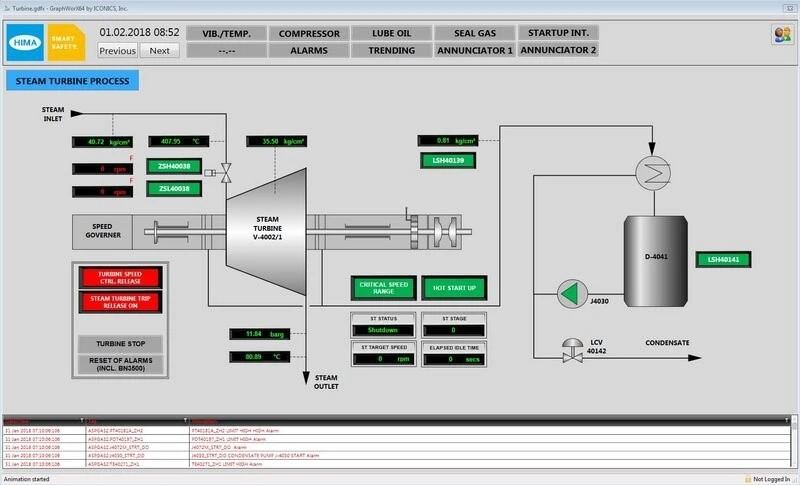The height and width of the screenshot is (485, 800).
Task: Click the alarm list vertical scrollbar
Action: click(794, 442)
